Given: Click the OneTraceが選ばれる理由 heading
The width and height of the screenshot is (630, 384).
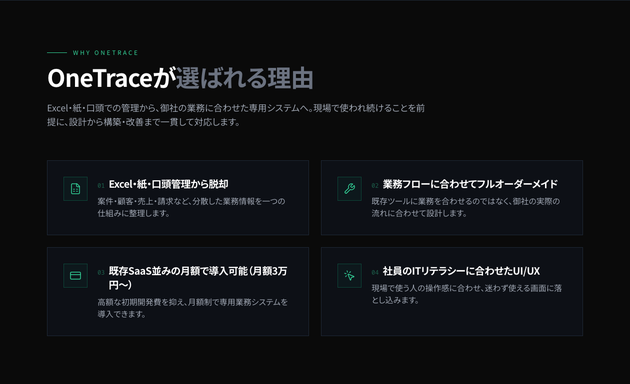Looking at the screenshot, I should (x=180, y=78).
